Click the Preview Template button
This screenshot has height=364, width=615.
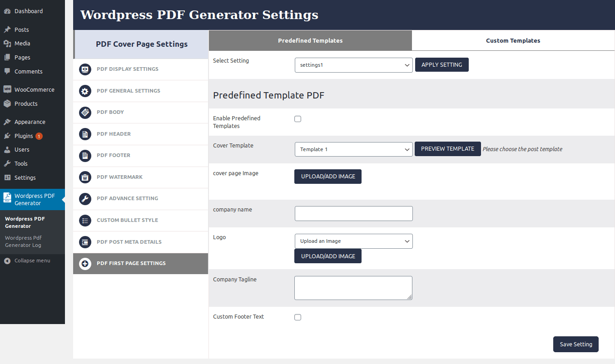[x=448, y=149]
